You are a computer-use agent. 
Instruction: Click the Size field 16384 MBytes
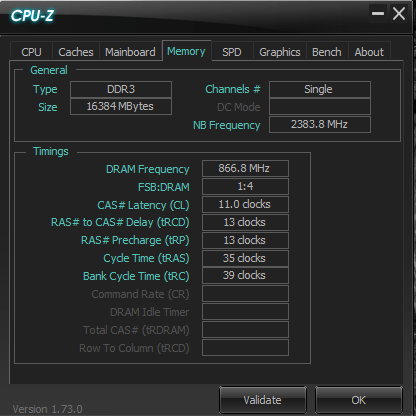click(121, 106)
